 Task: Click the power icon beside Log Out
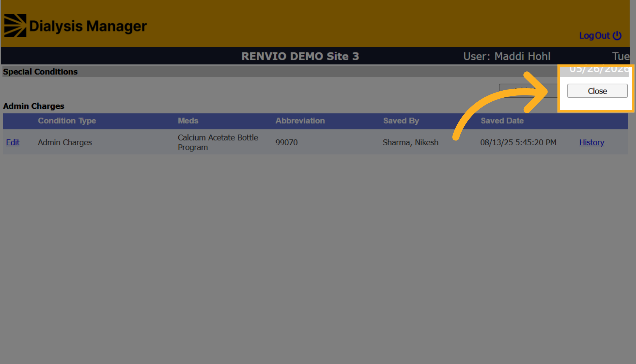click(617, 36)
